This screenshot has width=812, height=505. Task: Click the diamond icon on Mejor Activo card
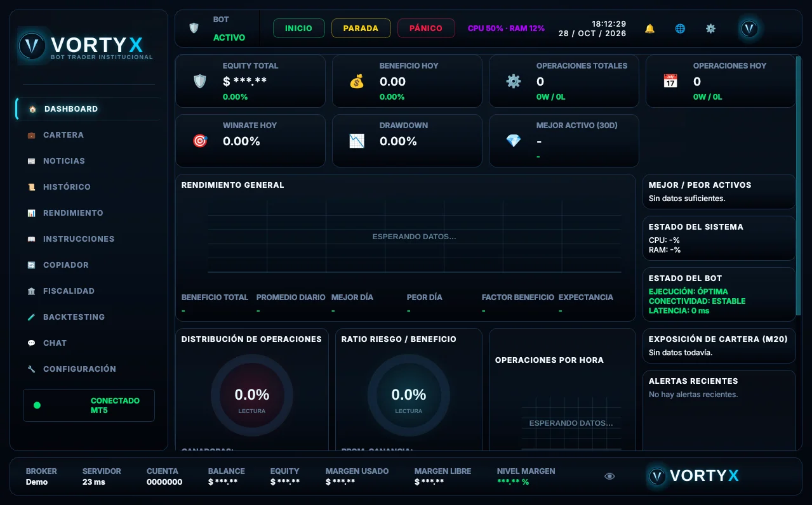[x=514, y=141]
